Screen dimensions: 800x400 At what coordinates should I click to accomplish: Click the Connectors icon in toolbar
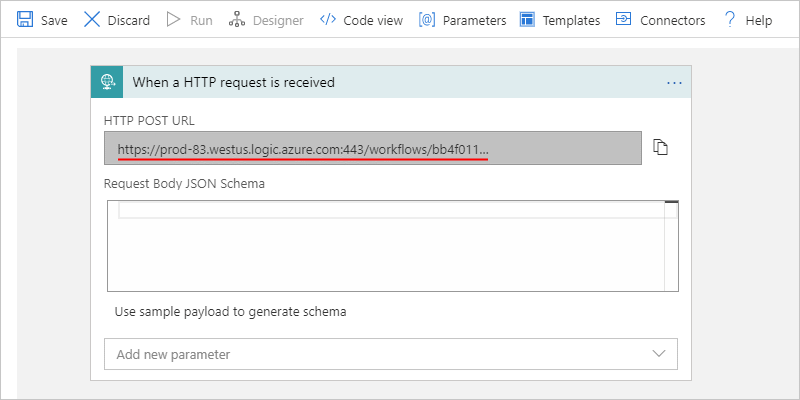[623, 20]
